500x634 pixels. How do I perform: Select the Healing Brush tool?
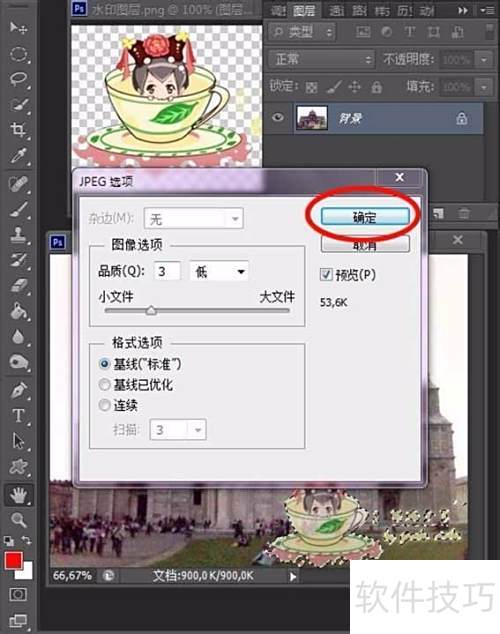coord(18,184)
